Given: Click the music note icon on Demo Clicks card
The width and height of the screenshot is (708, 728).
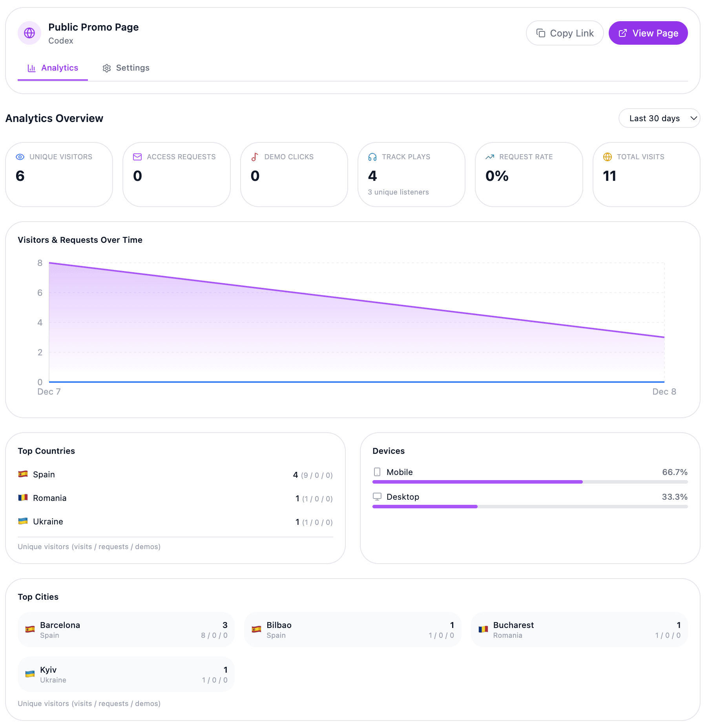Looking at the screenshot, I should (x=255, y=157).
